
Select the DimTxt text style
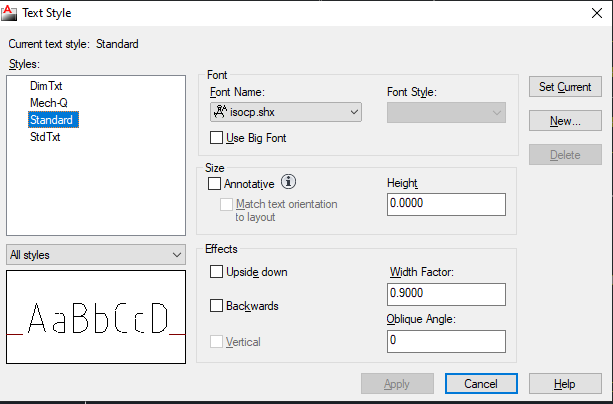pos(47,87)
